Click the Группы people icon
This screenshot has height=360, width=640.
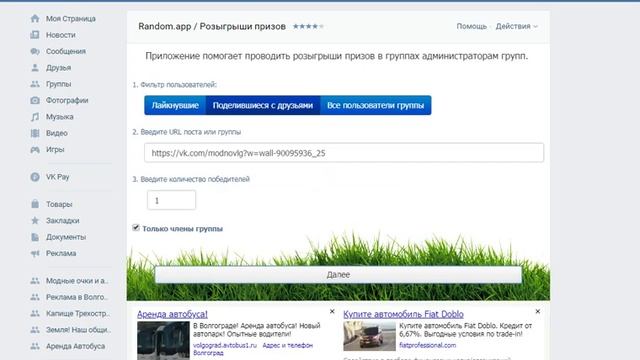point(35,84)
